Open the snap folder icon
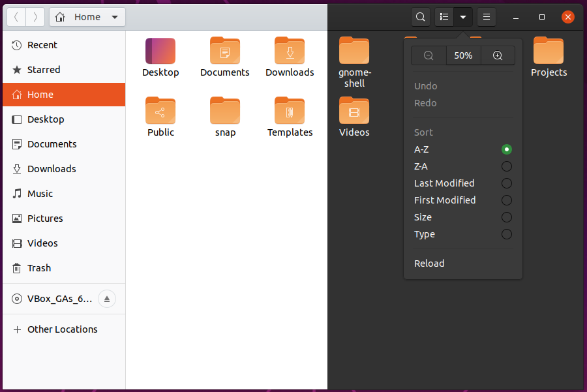Screen dimensions: 587x392 coord(224,111)
